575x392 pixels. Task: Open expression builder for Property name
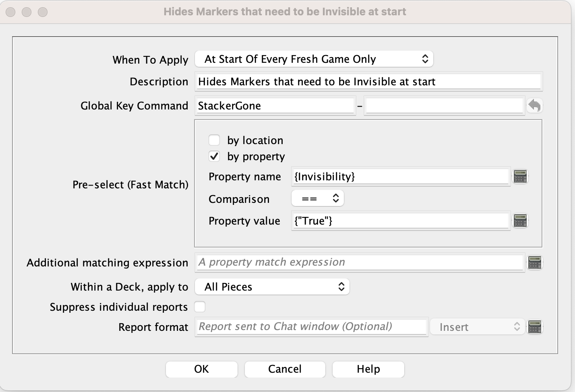point(520,177)
